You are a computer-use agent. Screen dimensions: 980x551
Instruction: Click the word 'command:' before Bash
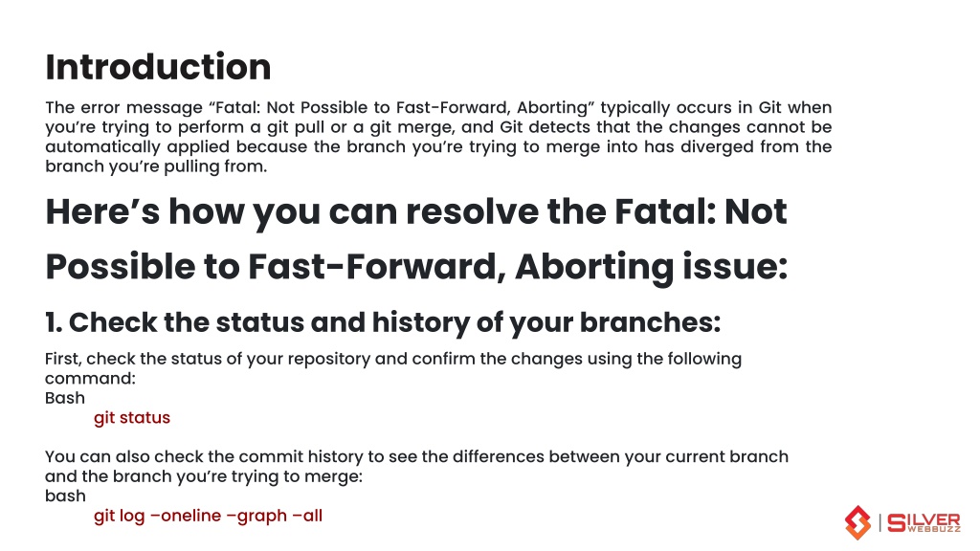[x=90, y=379]
